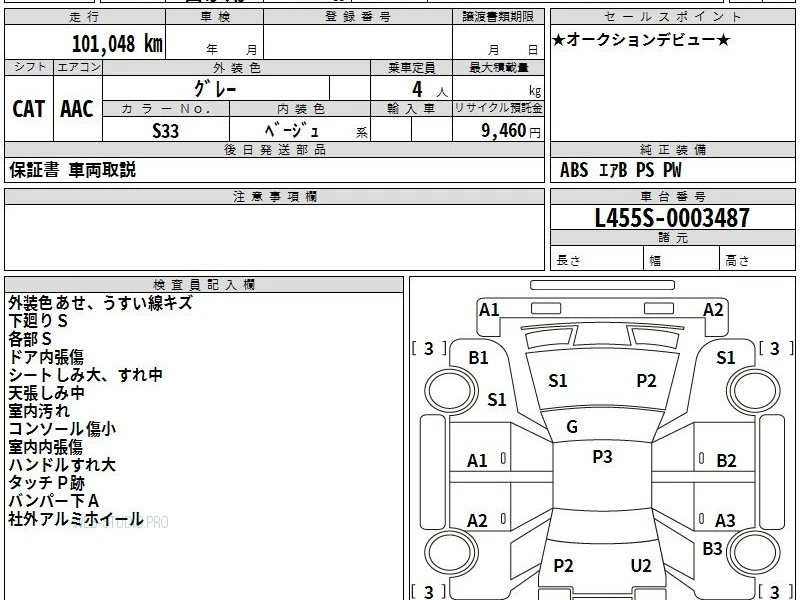Click the エアコン header cell
The width and height of the screenshot is (800, 600).
tap(78, 67)
